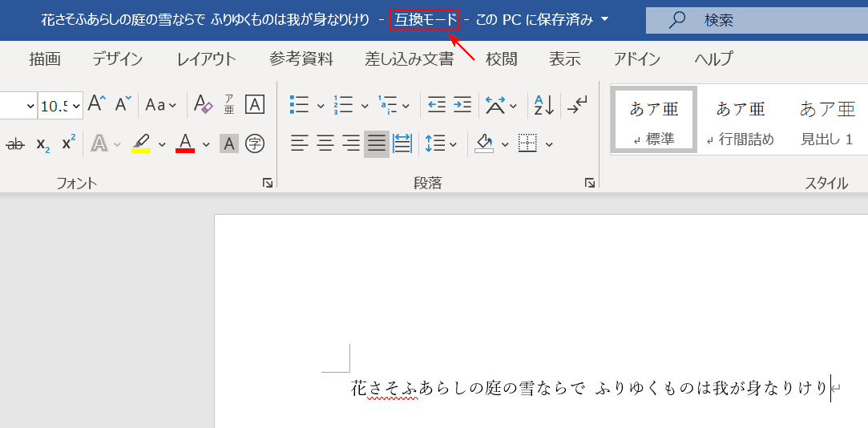Open the change case Aa menu
The image size is (868, 428).
[x=160, y=105]
